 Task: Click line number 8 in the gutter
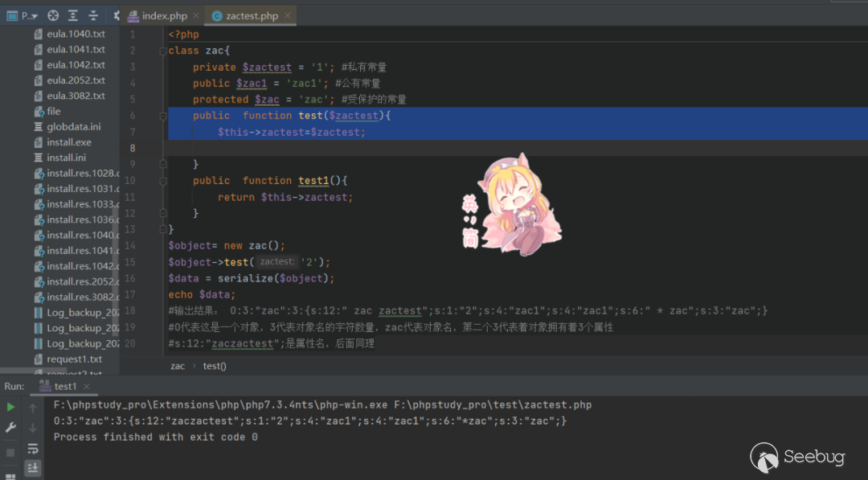[x=133, y=149]
